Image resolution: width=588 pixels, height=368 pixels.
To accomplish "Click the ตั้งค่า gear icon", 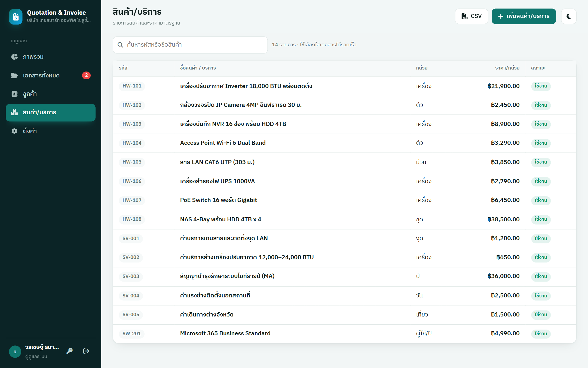I will (x=14, y=131).
